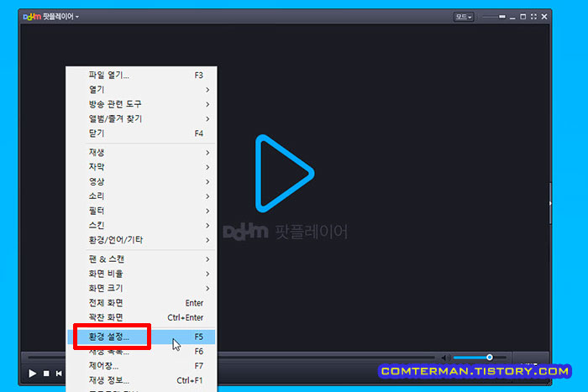Open 재생 정보... from the context menu

[x=141, y=380]
